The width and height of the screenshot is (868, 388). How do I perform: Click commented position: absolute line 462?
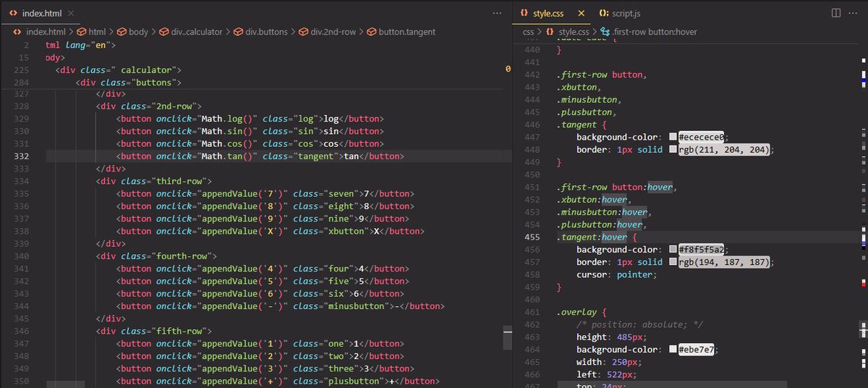point(639,324)
